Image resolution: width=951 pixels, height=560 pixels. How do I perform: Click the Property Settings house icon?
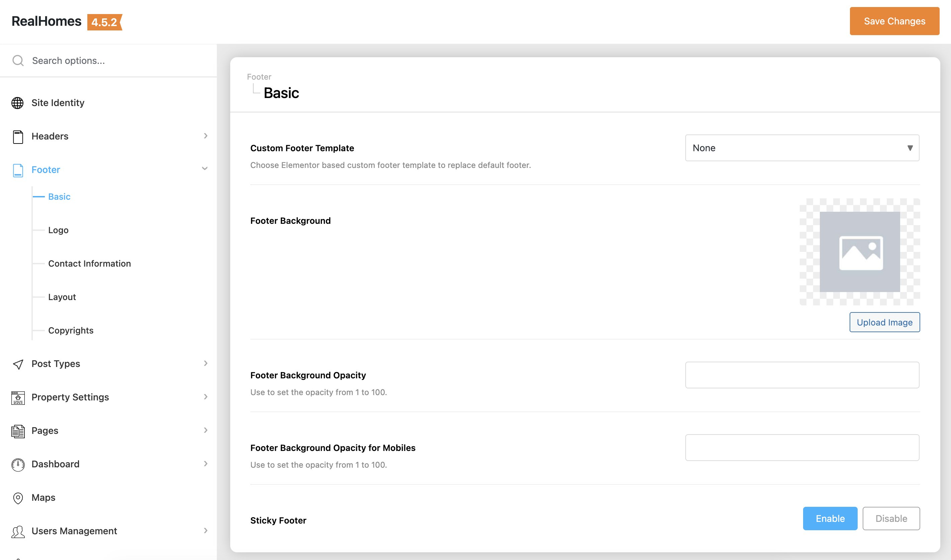pyautogui.click(x=18, y=398)
